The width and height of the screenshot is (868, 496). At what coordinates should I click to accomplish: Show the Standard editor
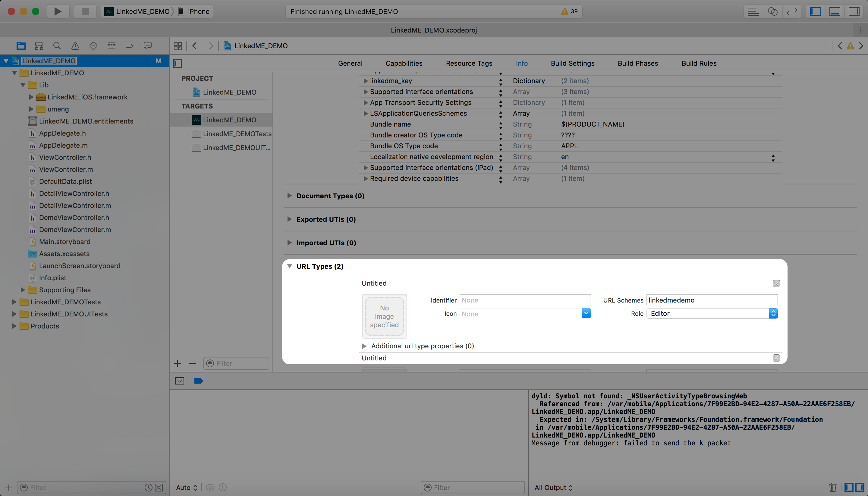click(x=753, y=11)
